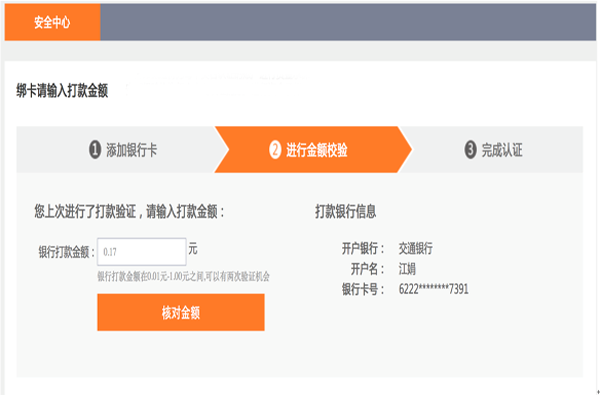Select the 完成认证 step label
Viewport: 600px width, 400px height.
[502, 150]
